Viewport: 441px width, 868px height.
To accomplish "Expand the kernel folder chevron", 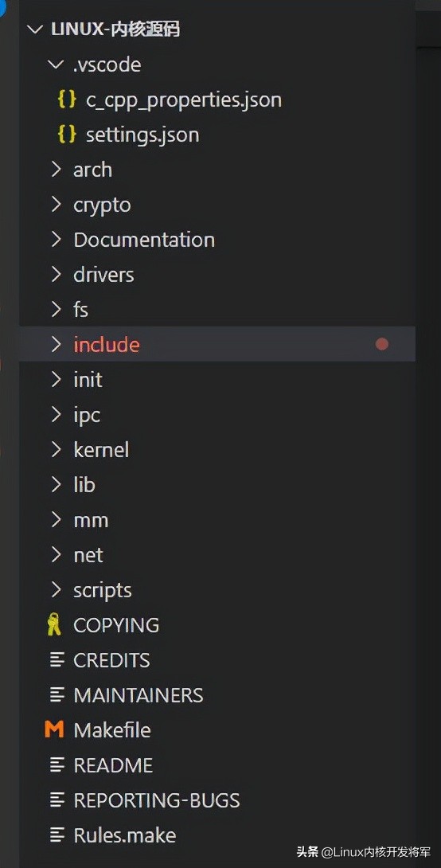I will tap(56, 449).
